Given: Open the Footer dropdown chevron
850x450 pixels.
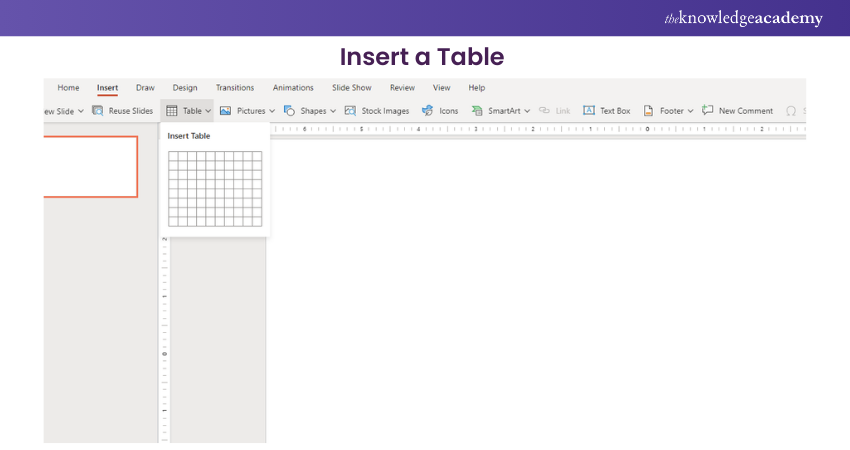Looking at the screenshot, I should (x=690, y=111).
